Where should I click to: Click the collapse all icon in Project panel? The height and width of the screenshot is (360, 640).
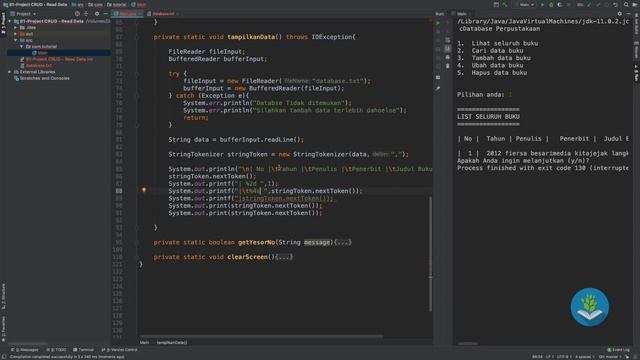click(87, 13)
